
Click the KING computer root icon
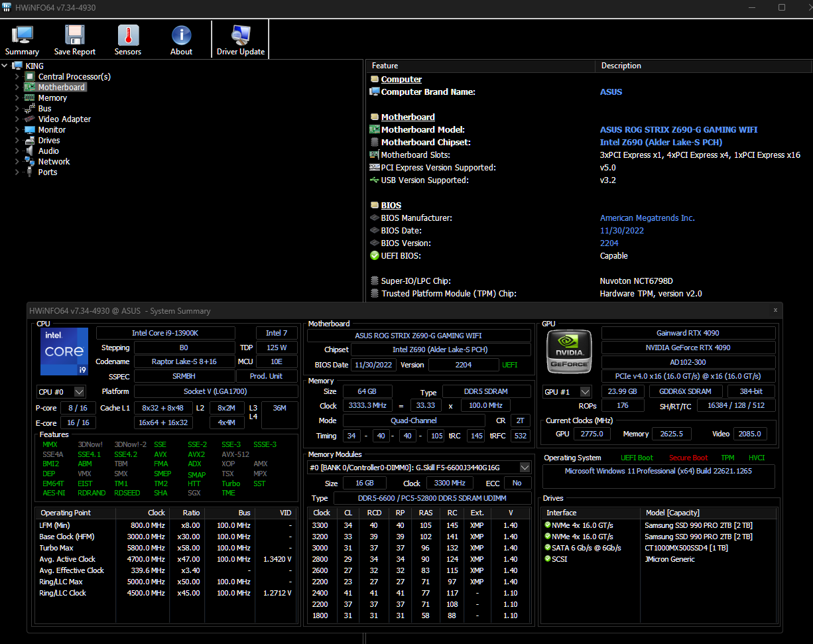pyautogui.click(x=17, y=66)
